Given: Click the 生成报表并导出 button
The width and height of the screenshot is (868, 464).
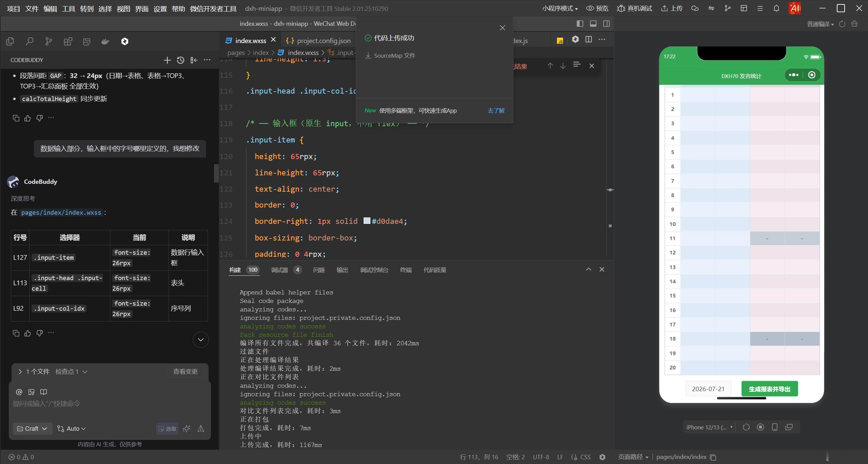Looking at the screenshot, I should point(769,389).
